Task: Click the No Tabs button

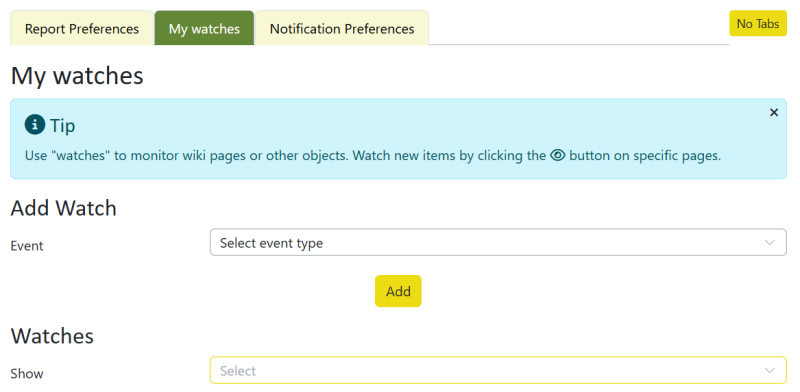Action: (758, 23)
